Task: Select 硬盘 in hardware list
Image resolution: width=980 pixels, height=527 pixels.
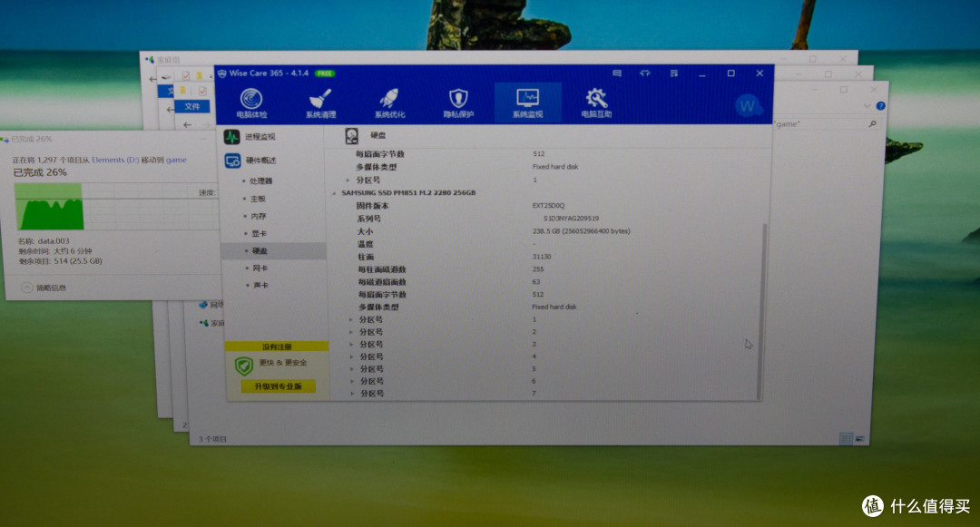Action: [274, 251]
